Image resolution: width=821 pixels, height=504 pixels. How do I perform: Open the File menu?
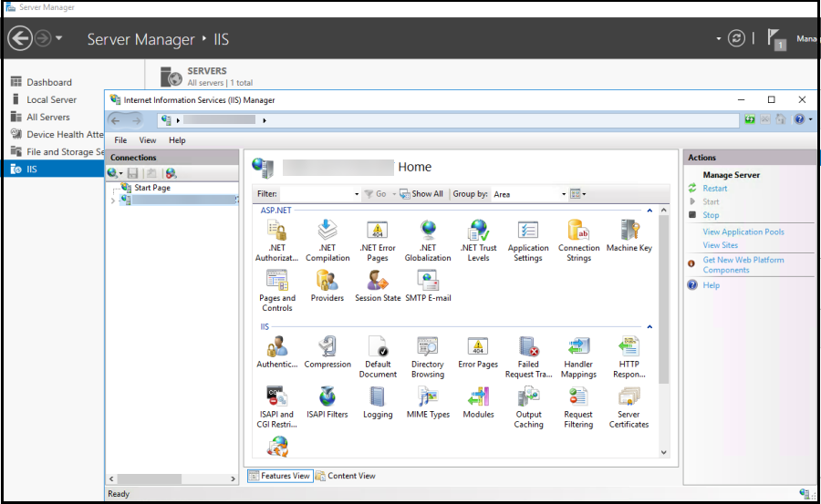point(120,140)
